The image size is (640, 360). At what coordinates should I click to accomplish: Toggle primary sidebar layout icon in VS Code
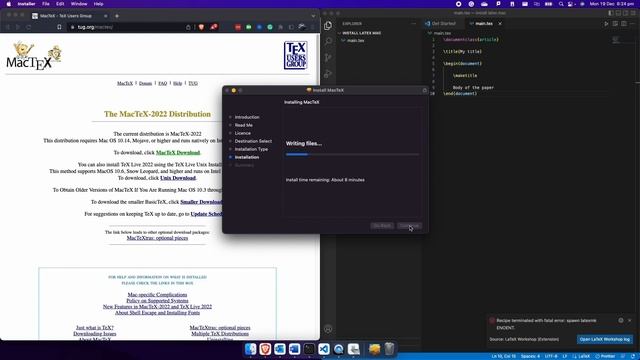611,13
